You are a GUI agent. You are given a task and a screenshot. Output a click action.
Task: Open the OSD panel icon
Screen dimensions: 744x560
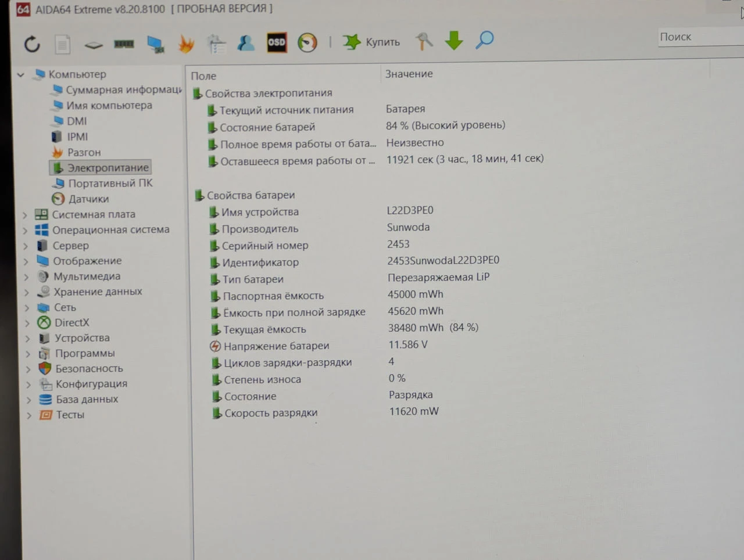[277, 42]
